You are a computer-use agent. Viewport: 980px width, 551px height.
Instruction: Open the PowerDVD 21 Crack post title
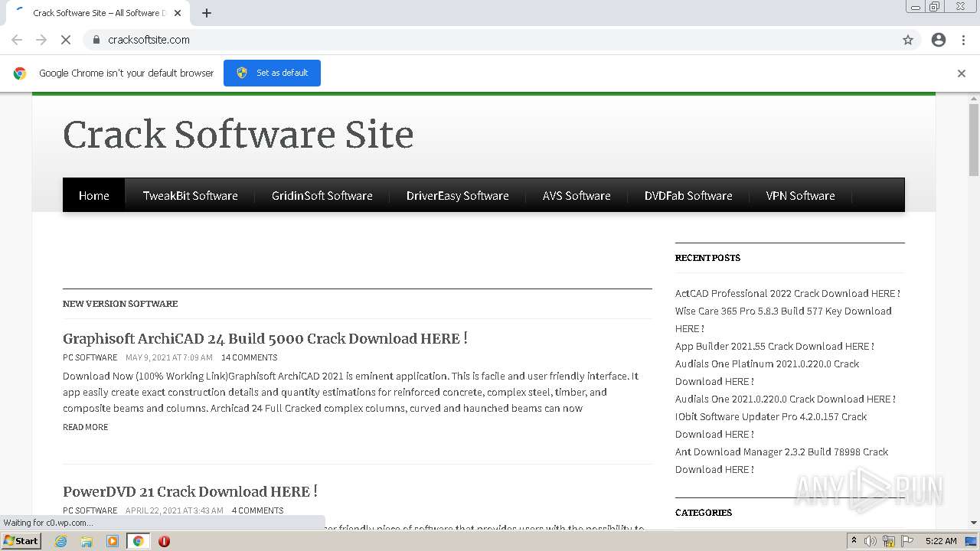coord(190,491)
